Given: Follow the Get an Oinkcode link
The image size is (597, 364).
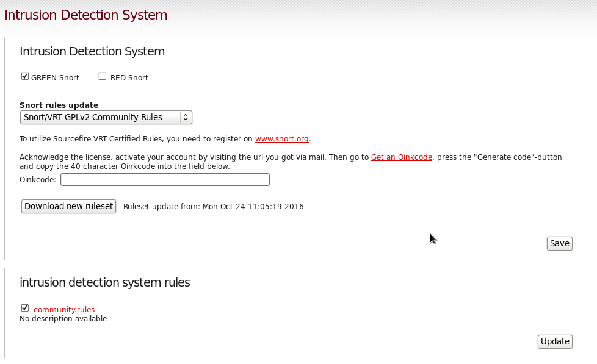Looking at the screenshot, I should click(x=402, y=157).
